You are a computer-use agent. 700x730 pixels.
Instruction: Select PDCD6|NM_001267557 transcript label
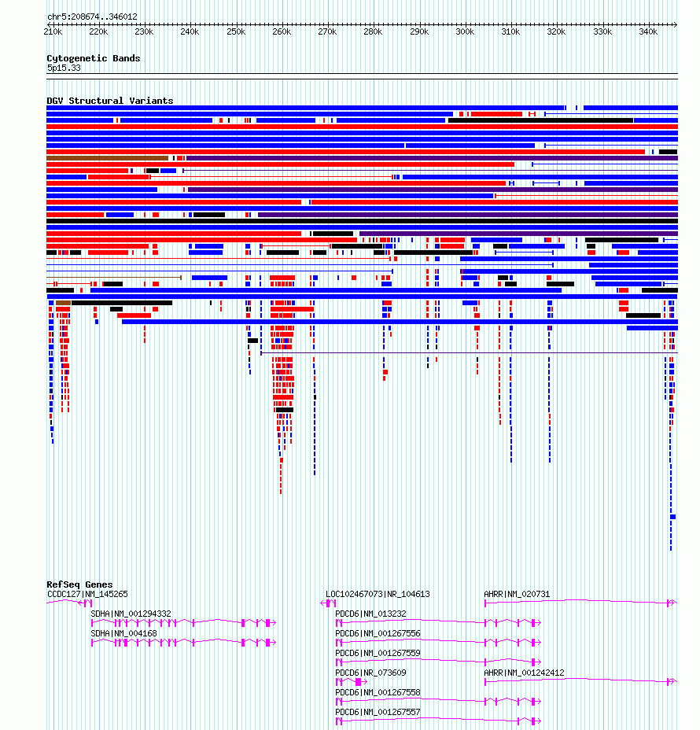(378, 712)
